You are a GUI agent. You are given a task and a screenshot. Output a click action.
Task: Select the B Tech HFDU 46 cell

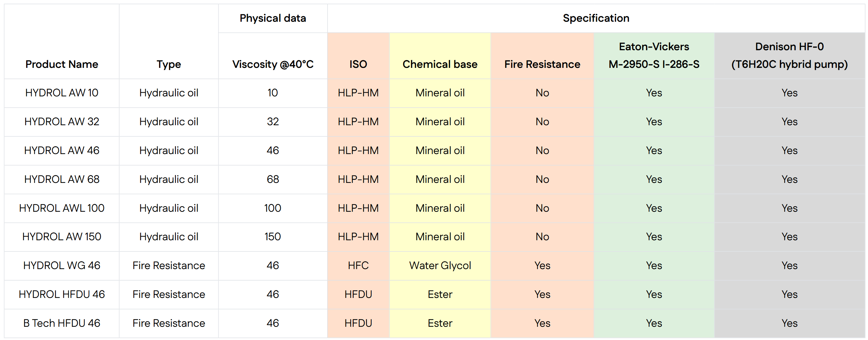click(x=62, y=323)
